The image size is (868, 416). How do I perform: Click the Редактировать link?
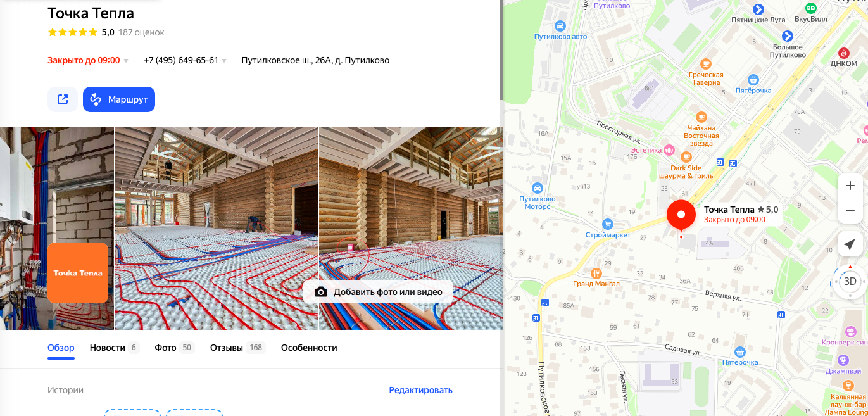point(420,390)
